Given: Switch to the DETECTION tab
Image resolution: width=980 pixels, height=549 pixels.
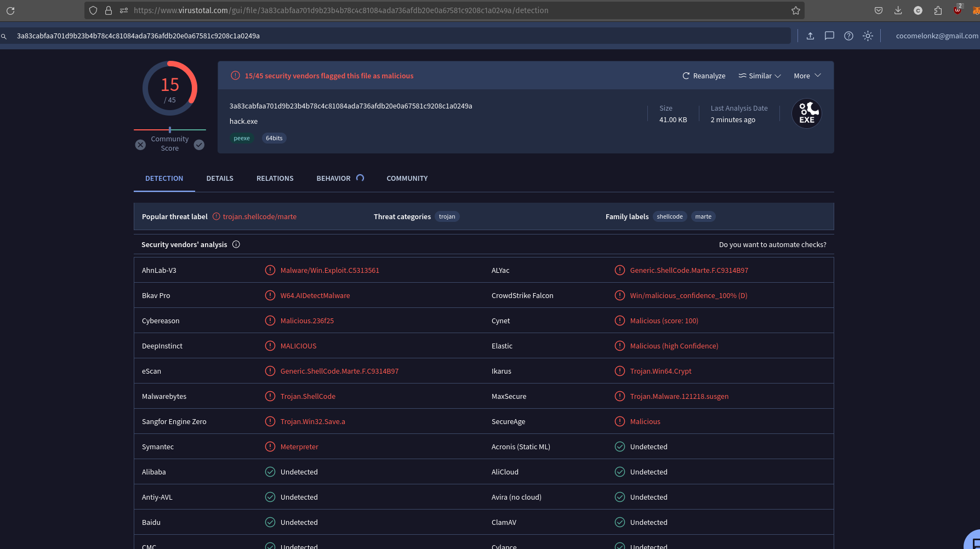Looking at the screenshot, I should (164, 179).
